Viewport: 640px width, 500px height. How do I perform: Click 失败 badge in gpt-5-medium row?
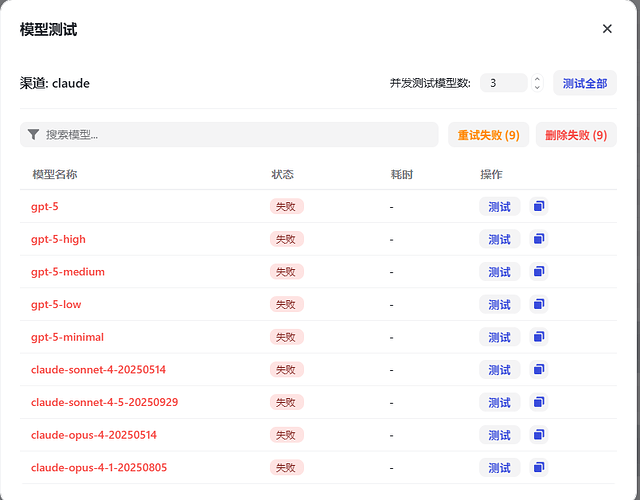click(287, 272)
